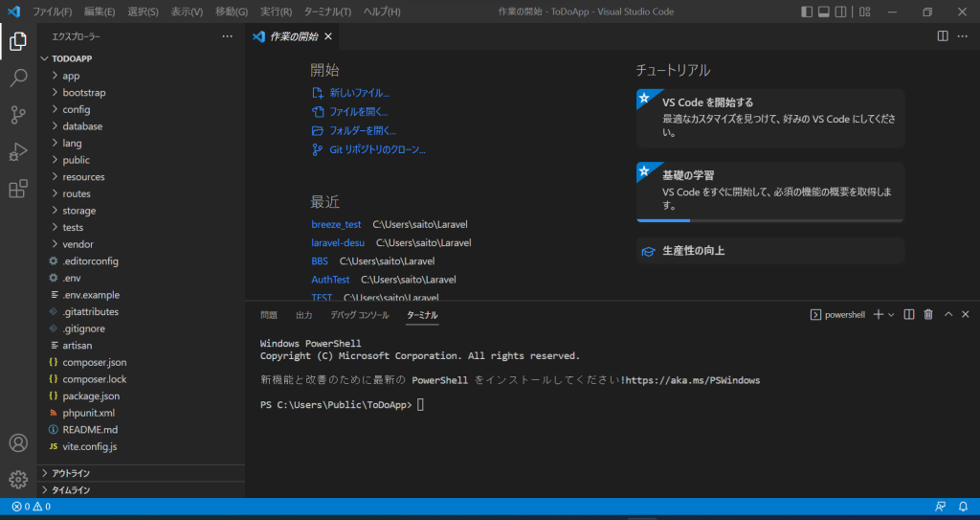980x520 pixels.
Task: Open the ファイル(F) menu
Action: pos(52,11)
